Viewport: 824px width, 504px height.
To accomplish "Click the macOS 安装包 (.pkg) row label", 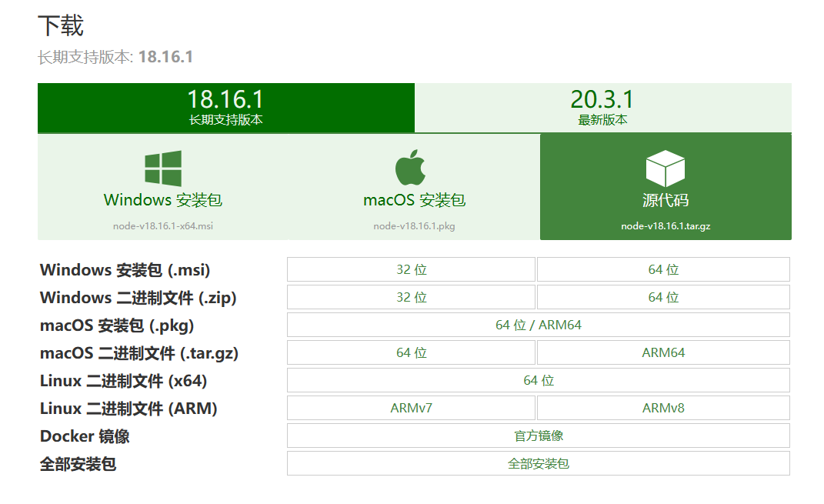I will 117,325.
